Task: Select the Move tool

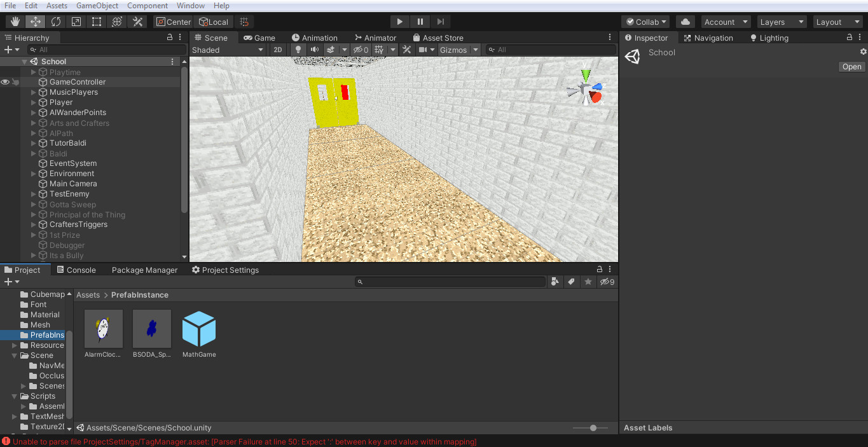Action: tap(36, 21)
